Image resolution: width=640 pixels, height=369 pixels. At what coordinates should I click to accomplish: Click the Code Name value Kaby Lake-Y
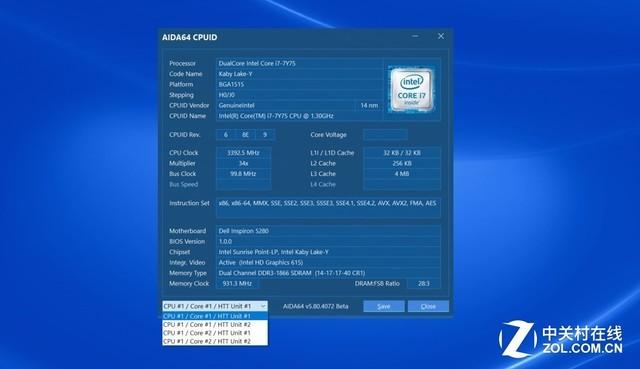[299, 74]
